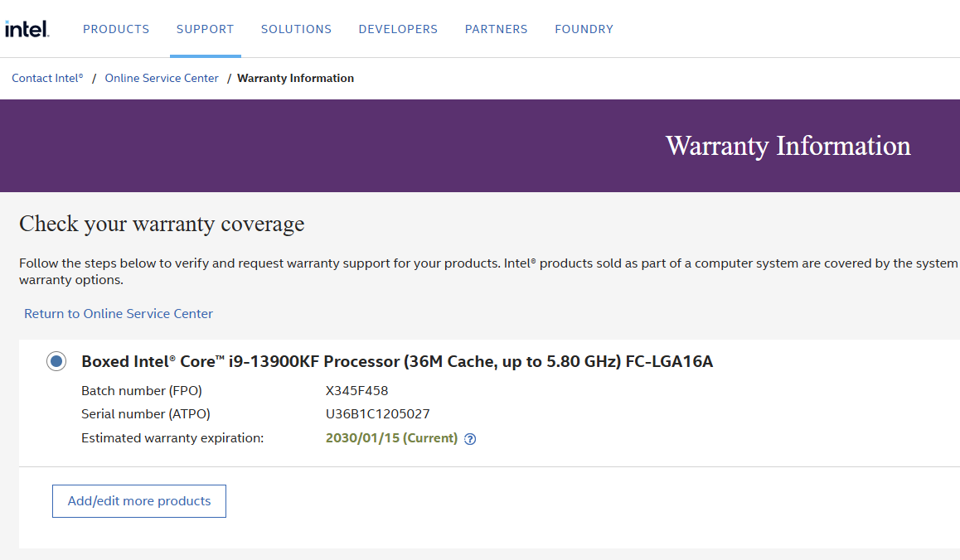The image size is (960, 560).
Task: Click the Warranty Information banner heading
Action: [x=788, y=146]
